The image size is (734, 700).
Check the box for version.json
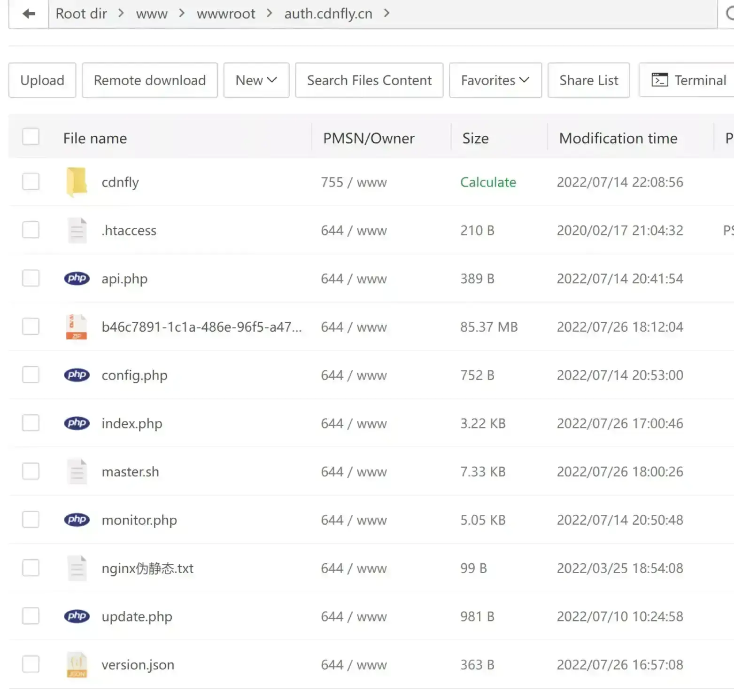[x=31, y=664]
